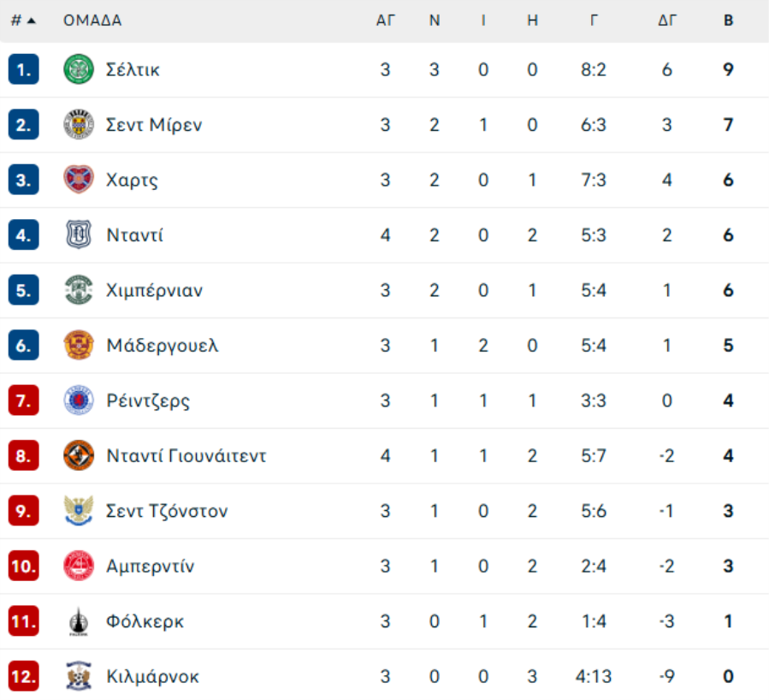Open the Aberdeen red crest
This screenshot has height=700, width=769.
click(x=79, y=567)
